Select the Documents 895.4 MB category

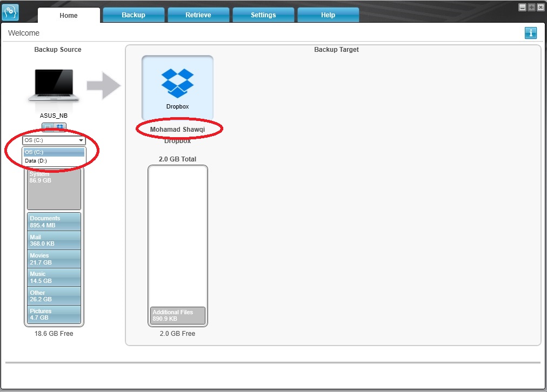point(54,221)
